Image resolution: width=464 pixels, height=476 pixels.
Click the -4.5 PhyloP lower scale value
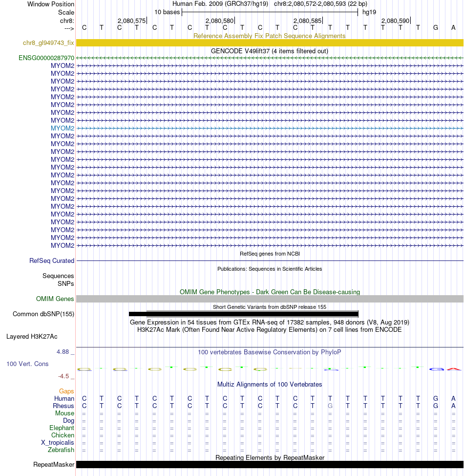click(63, 376)
